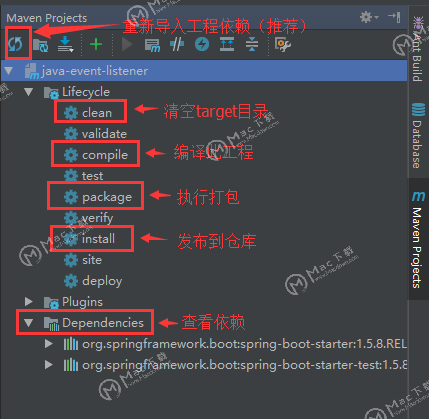Switch to the Database side tab

[x=417, y=135]
